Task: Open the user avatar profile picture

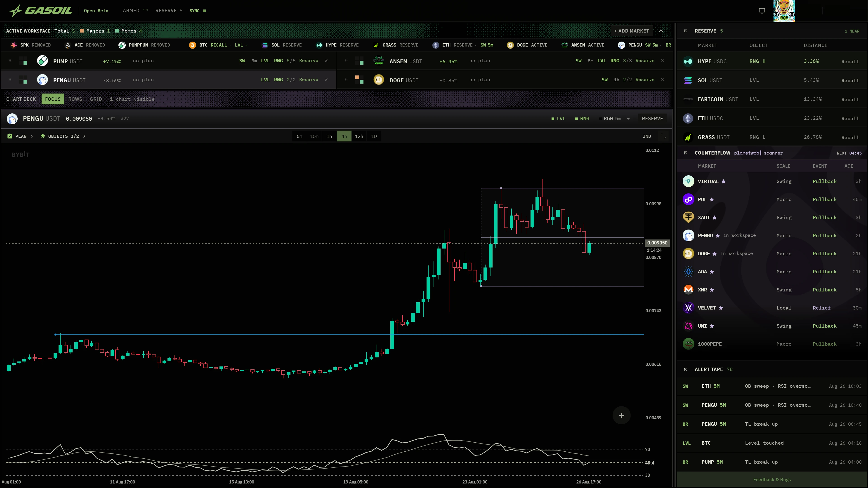Action: click(784, 11)
